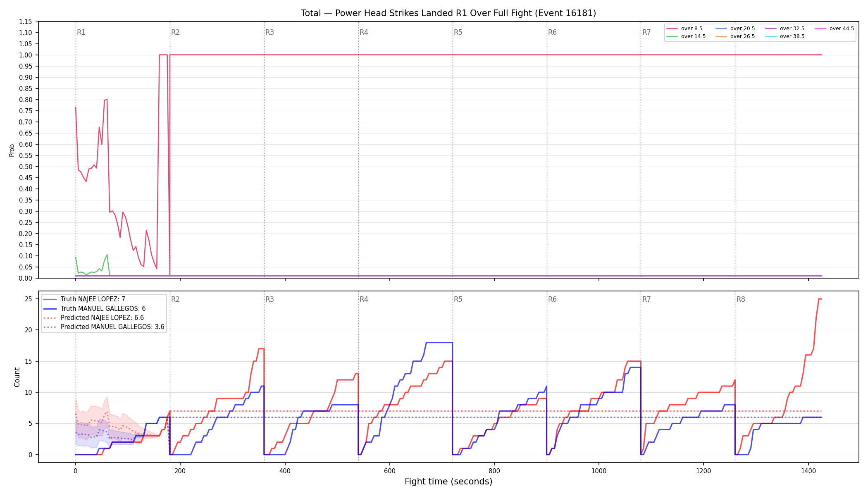Screen dimensions: 868x496
Task: Select the 'over 20.5' legend entry
Action: pyautogui.click(x=735, y=29)
